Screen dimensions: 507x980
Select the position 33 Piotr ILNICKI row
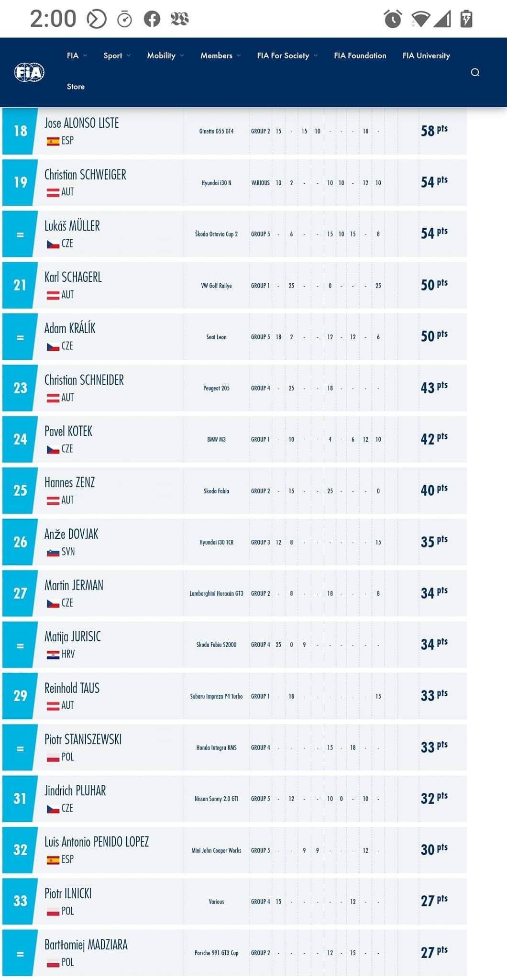click(234, 902)
